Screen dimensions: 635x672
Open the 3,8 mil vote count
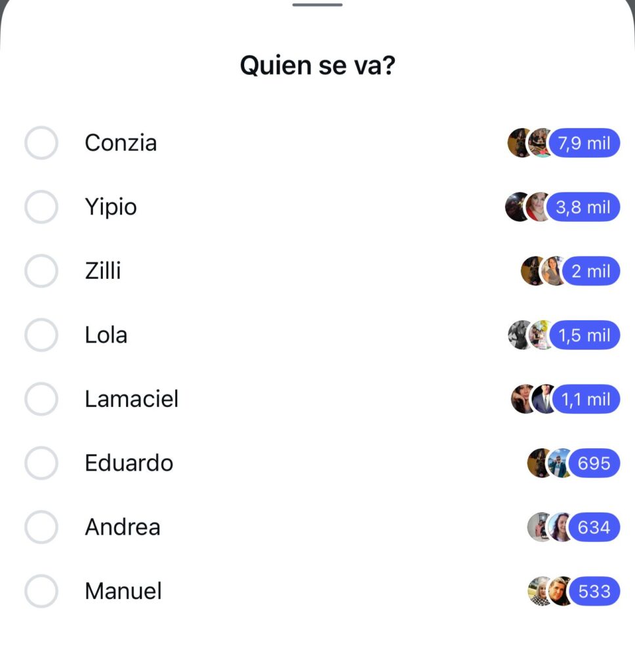pos(583,207)
